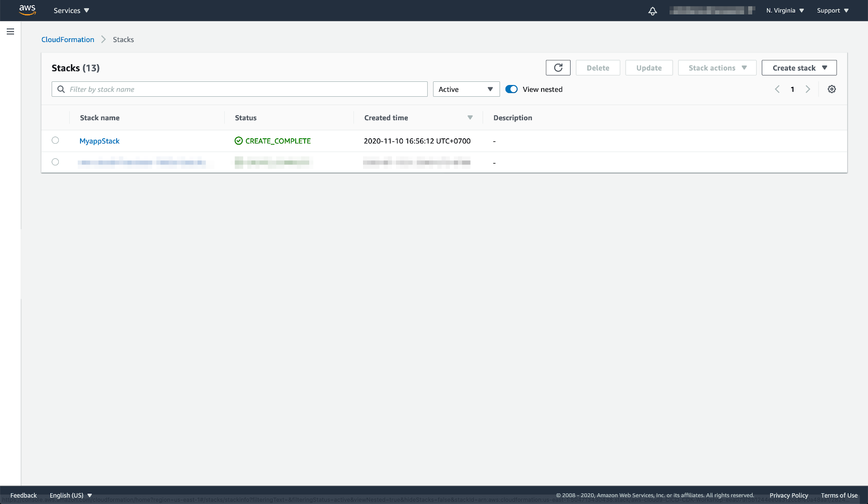Toggle the View nested stacks switch

click(510, 89)
